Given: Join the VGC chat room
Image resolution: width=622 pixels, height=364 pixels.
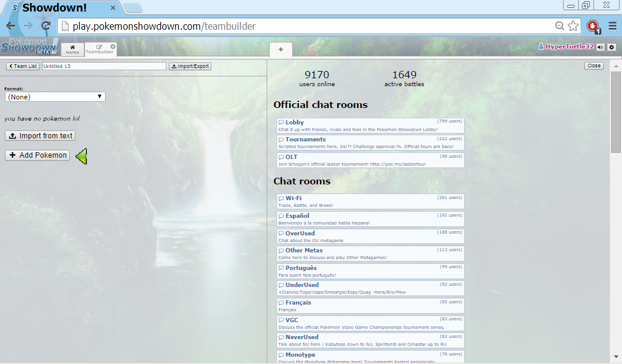Looking at the screenshot, I should coord(371,323).
